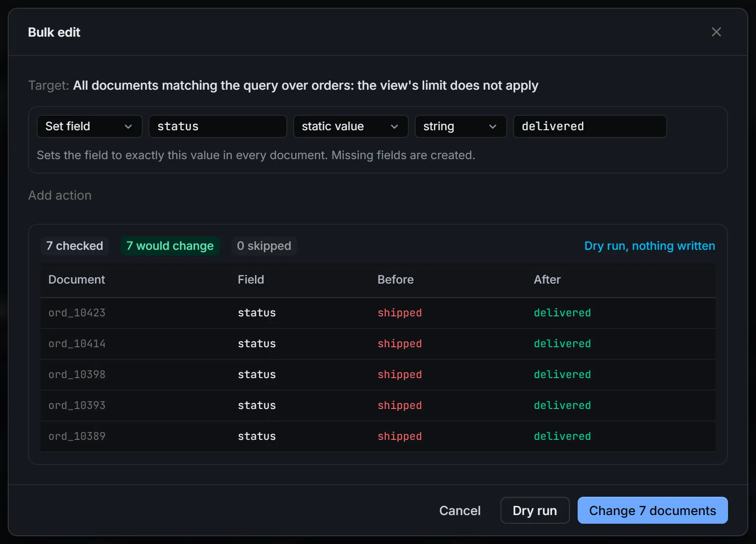This screenshot has height=544, width=756.
Task: Click the Field column header
Action: 251,280
